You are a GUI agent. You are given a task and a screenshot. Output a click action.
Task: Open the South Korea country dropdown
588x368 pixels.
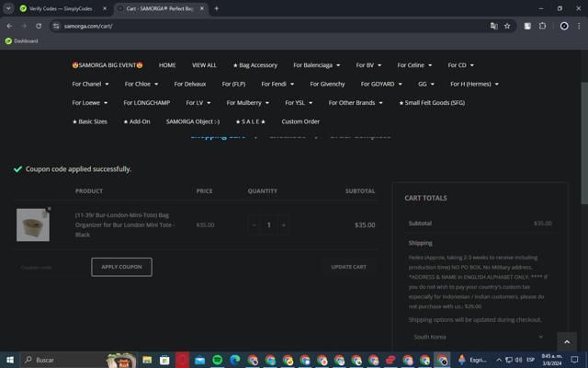point(478,337)
